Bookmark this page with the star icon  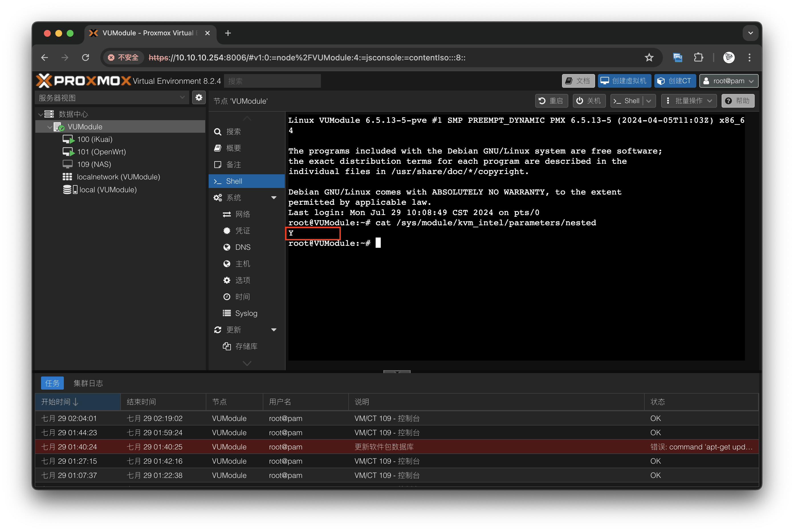pos(649,58)
